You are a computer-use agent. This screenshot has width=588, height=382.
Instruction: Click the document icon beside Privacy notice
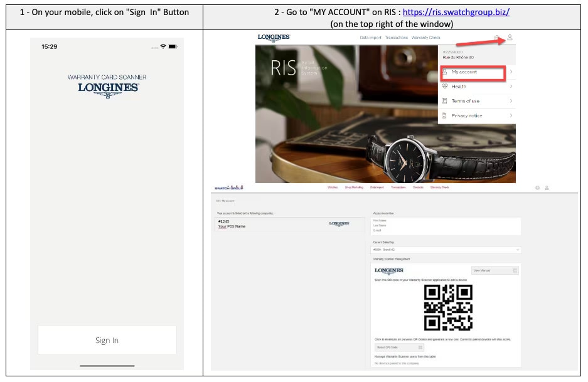(444, 115)
